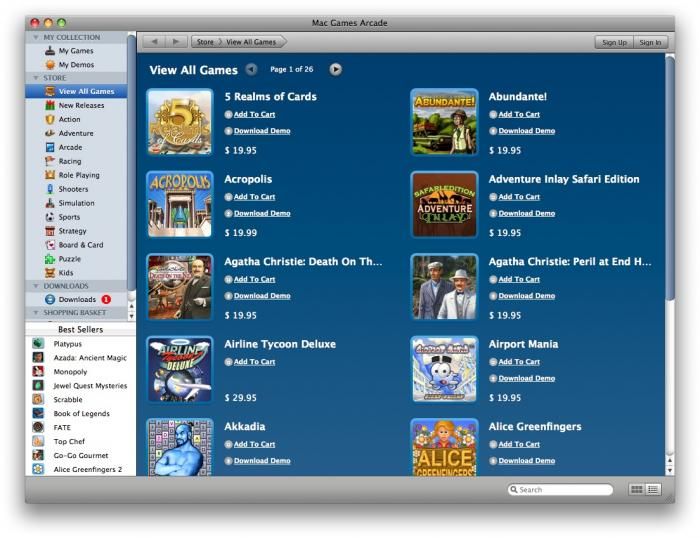This screenshot has width=700, height=538.
Task: Select the Racing flag icon
Action: tap(50, 161)
